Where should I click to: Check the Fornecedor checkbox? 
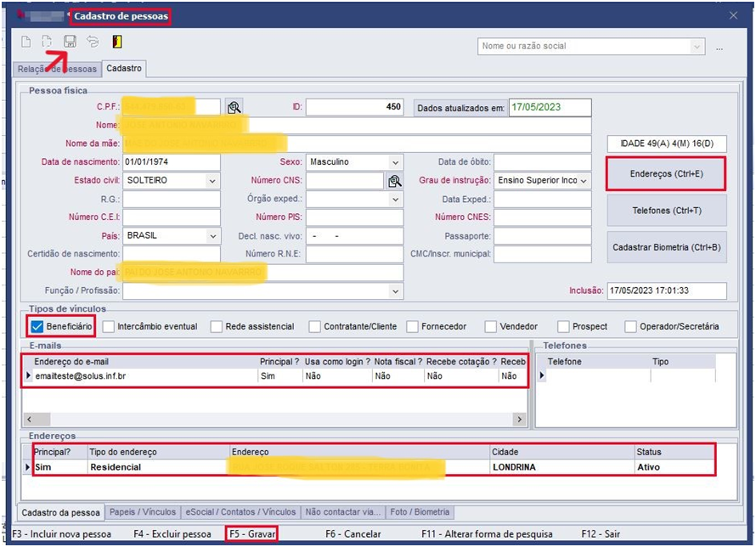(412, 326)
